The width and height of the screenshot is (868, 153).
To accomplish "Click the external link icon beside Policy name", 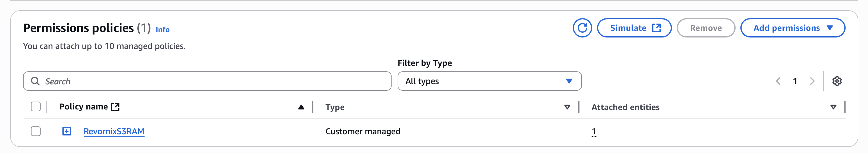I will pyautogui.click(x=115, y=107).
